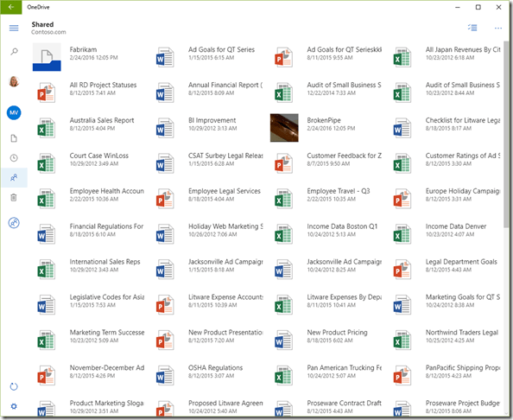Select the user profile photo avatar
513x420 pixels.
point(14,81)
